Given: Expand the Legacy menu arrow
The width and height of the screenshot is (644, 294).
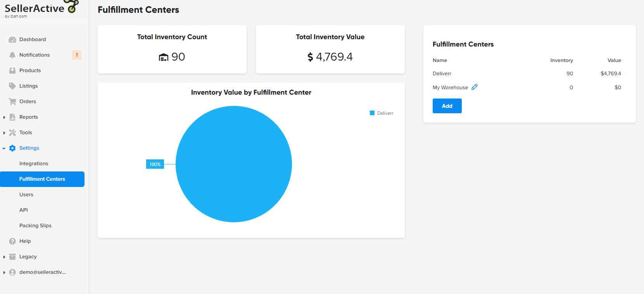Looking at the screenshot, I should tap(4, 257).
